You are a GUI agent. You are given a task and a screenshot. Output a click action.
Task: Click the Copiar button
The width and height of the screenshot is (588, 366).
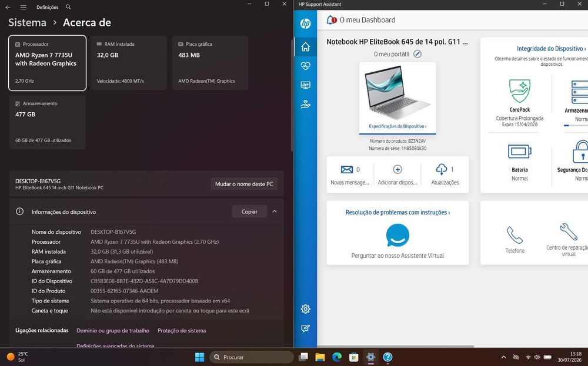click(x=249, y=211)
